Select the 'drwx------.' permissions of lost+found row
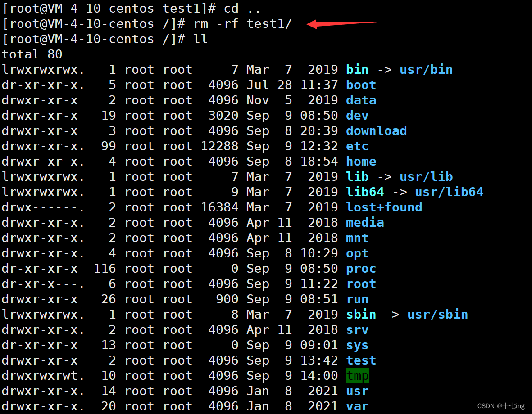This screenshot has width=532, height=414. point(43,207)
